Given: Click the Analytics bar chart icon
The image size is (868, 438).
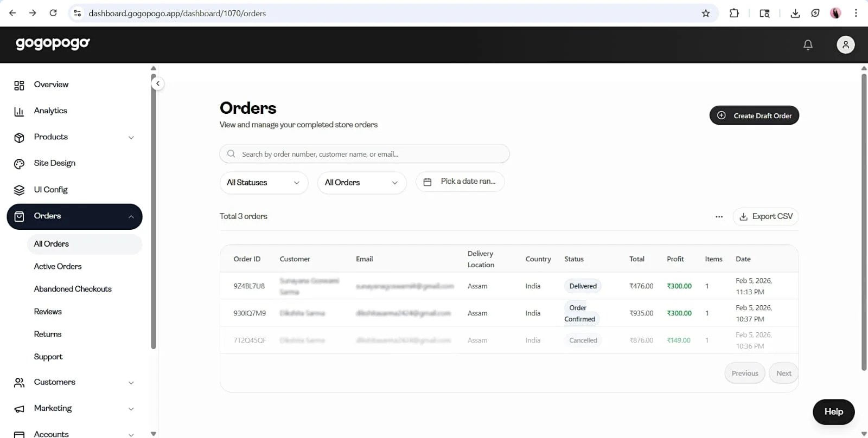Looking at the screenshot, I should pos(19,111).
